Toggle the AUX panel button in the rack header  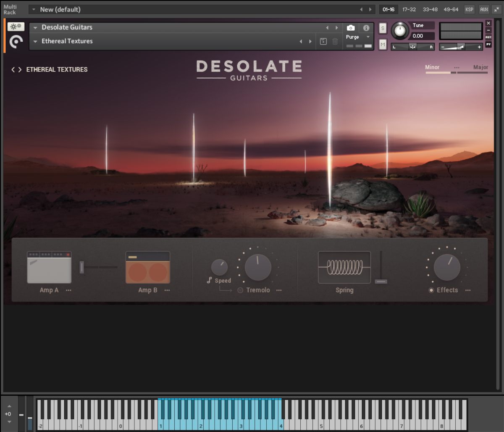484,9
